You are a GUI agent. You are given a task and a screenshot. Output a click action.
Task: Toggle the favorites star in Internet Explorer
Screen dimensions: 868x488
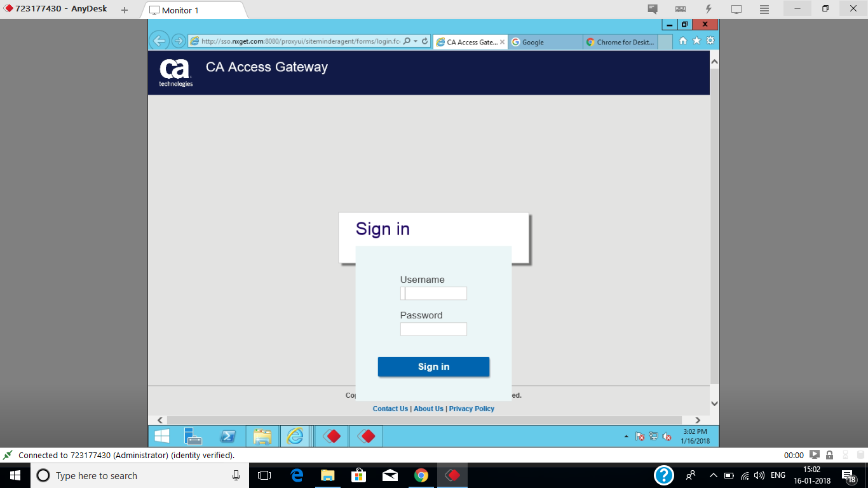[x=698, y=39]
